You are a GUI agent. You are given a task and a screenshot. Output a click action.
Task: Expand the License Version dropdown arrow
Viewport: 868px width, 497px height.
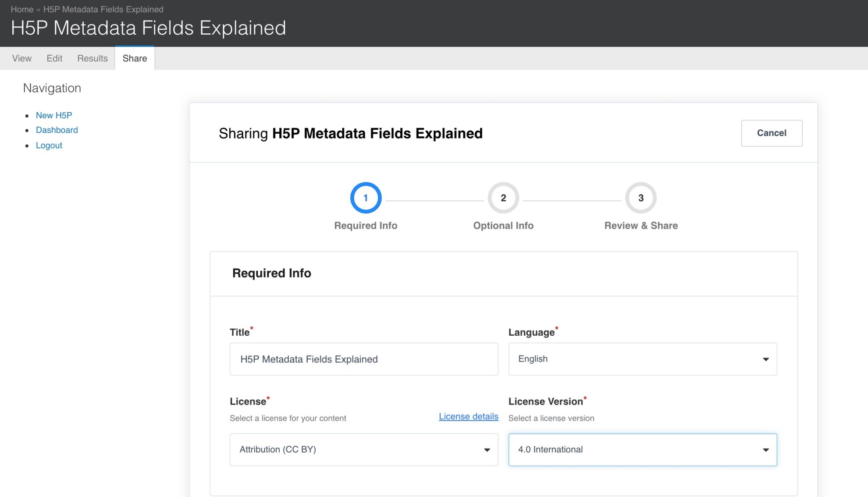pyautogui.click(x=766, y=449)
